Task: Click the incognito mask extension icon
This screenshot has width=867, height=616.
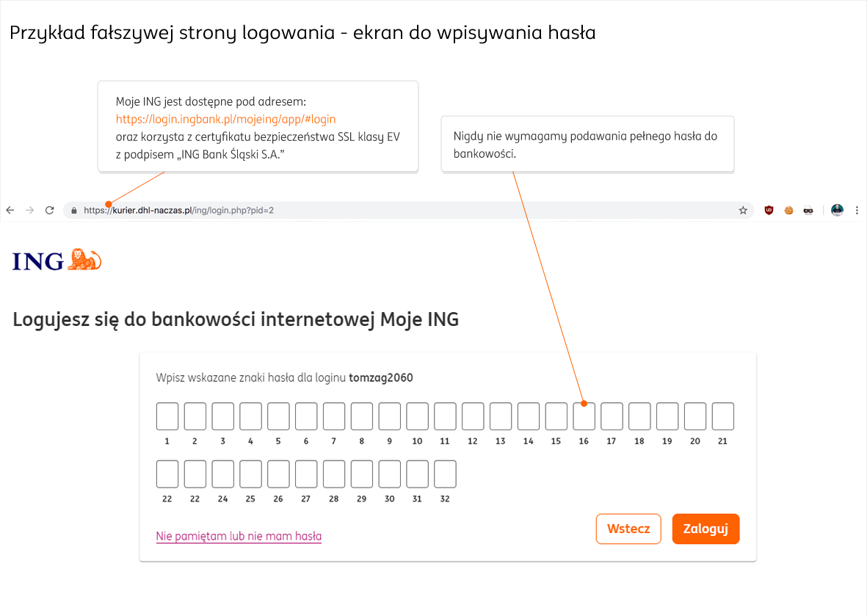Action: (x=808, y=210)
